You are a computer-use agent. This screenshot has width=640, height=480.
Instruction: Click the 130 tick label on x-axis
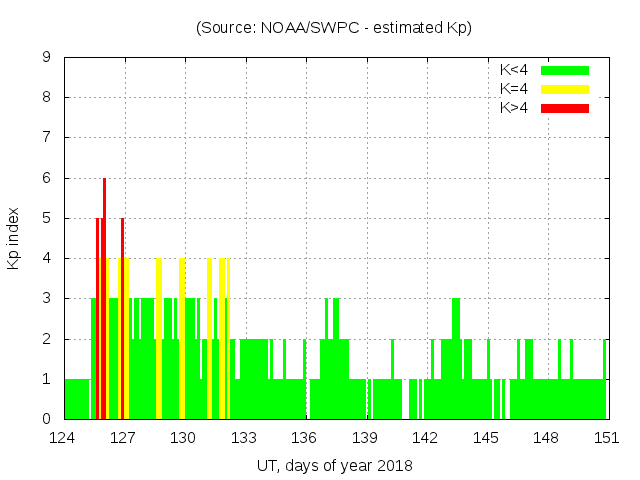[184, 438]
